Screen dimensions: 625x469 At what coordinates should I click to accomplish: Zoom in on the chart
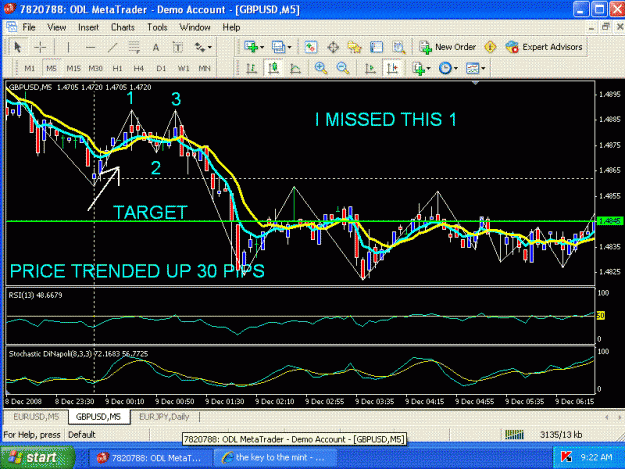[x=321, y=69]
